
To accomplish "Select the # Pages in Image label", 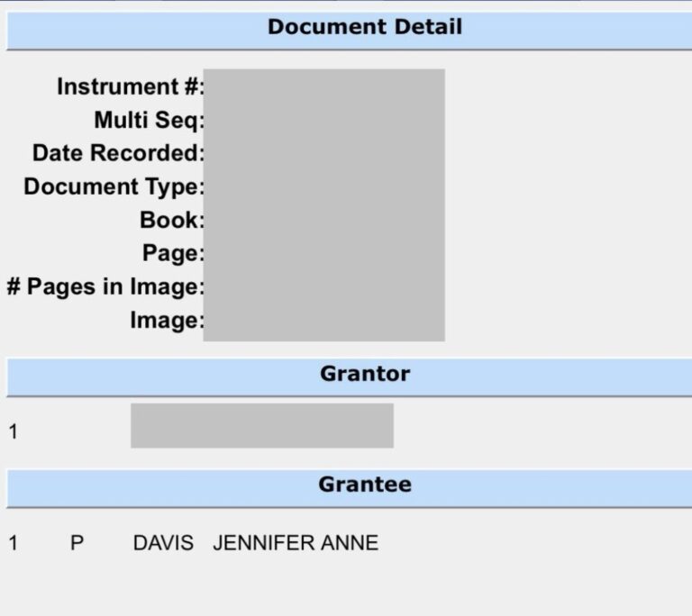I will click(x=105, y=287).
